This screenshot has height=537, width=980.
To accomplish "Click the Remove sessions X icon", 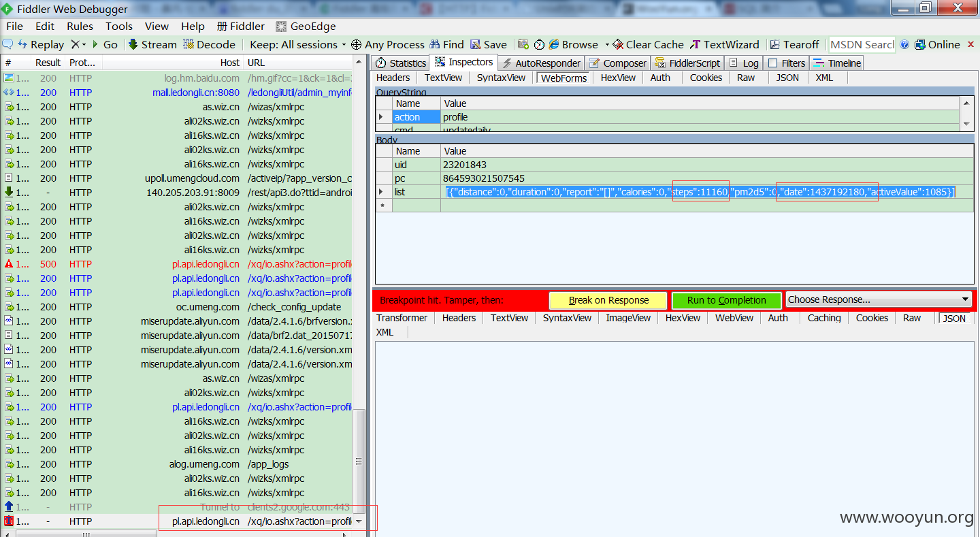I will (75, 44).
